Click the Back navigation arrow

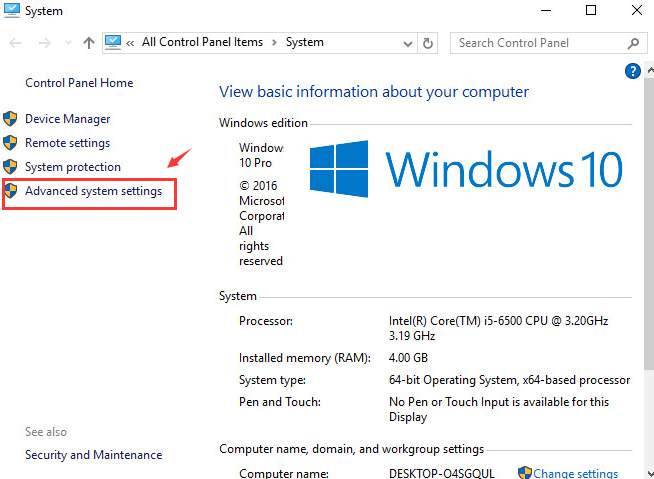15,43
